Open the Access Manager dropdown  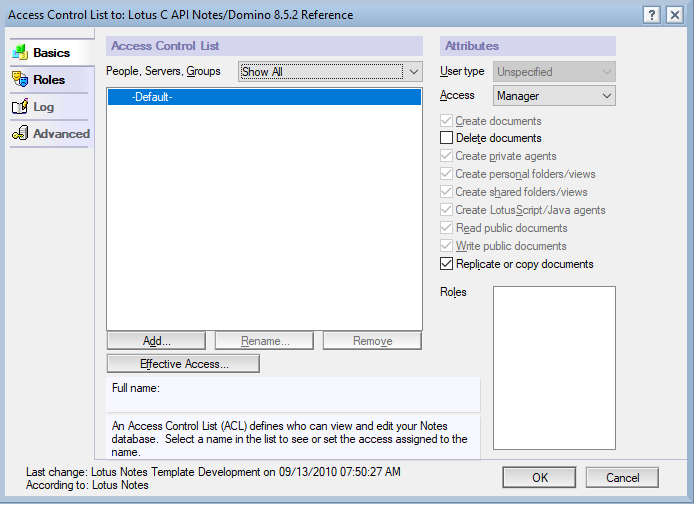click(554, 96)
